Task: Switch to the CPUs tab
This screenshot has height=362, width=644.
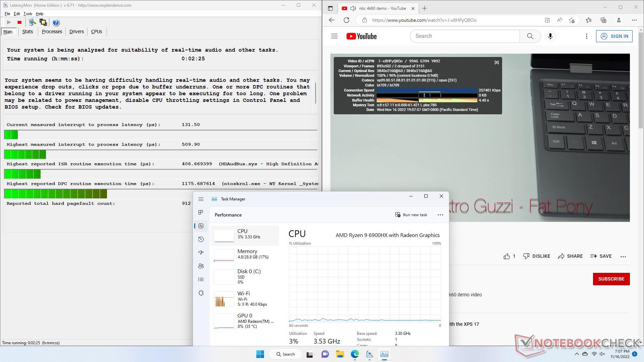Action: [97, 32]
